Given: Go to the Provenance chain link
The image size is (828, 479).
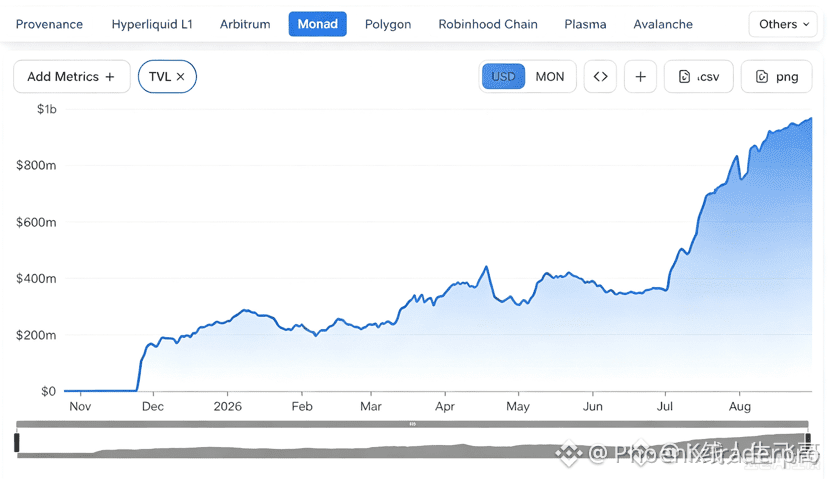Looking at the screenshot, I should (x=49, y=24).
